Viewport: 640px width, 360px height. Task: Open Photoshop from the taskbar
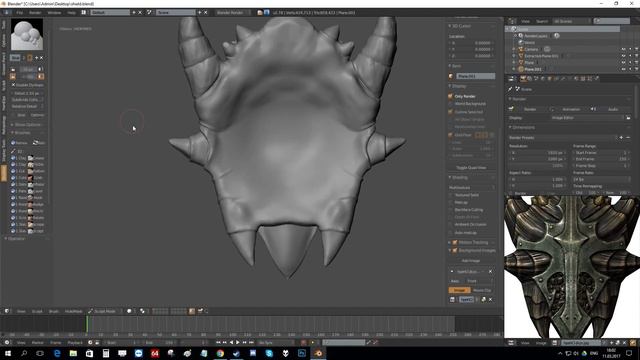[x=302, y=353]
